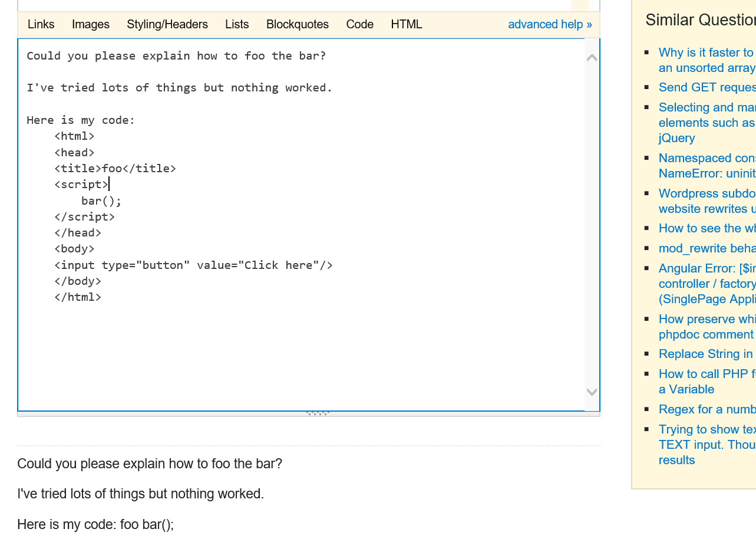Open 'Regex for a numb' similar question

coord(707,409)
